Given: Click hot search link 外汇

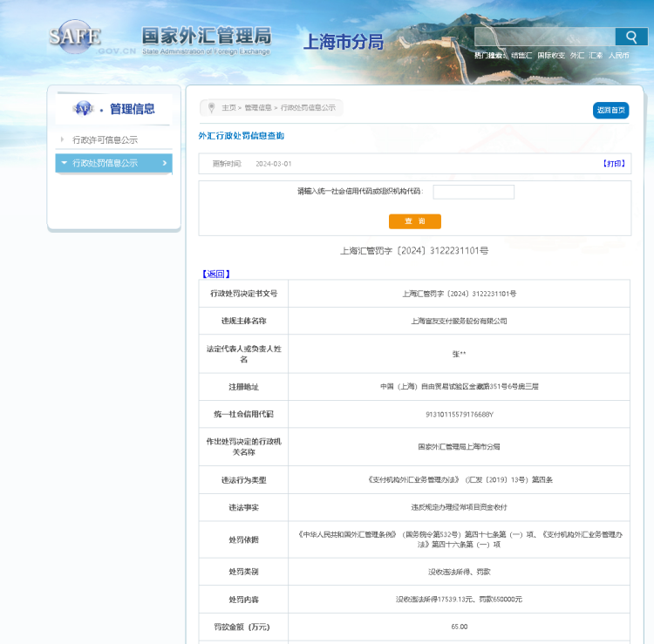Looking at the screenshot, I should 577,56.
